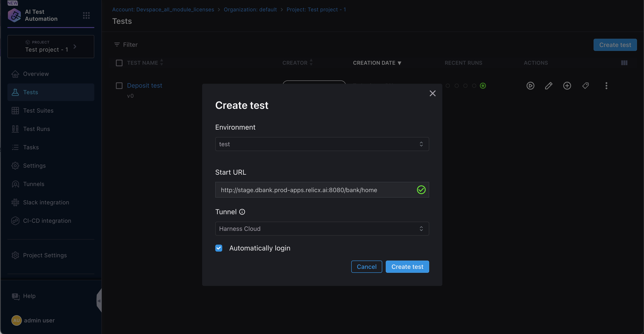644x334 pixels.
Task: Open the column layout icon in table header
Action: point(624,63)
